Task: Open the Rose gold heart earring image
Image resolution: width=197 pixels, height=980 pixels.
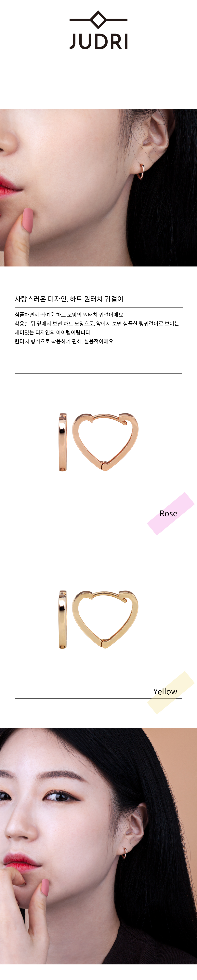Action: (x=98, y=447)
